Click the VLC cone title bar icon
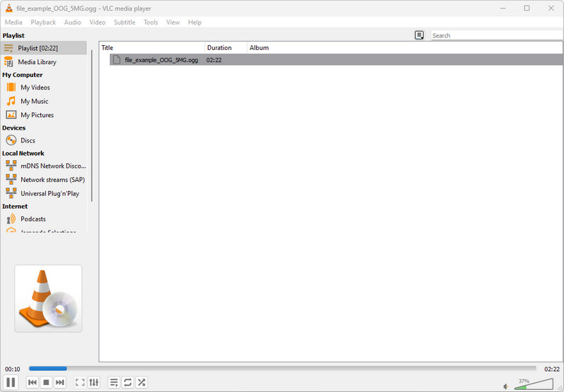Image resolution: width=564 pixels, height=392 pixels. (x=9, y=8)
